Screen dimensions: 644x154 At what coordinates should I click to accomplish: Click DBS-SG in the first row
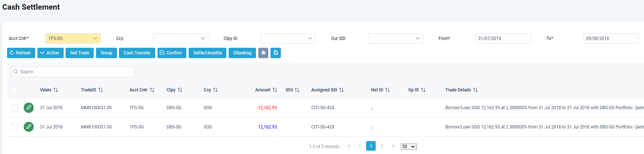point(174,108)
